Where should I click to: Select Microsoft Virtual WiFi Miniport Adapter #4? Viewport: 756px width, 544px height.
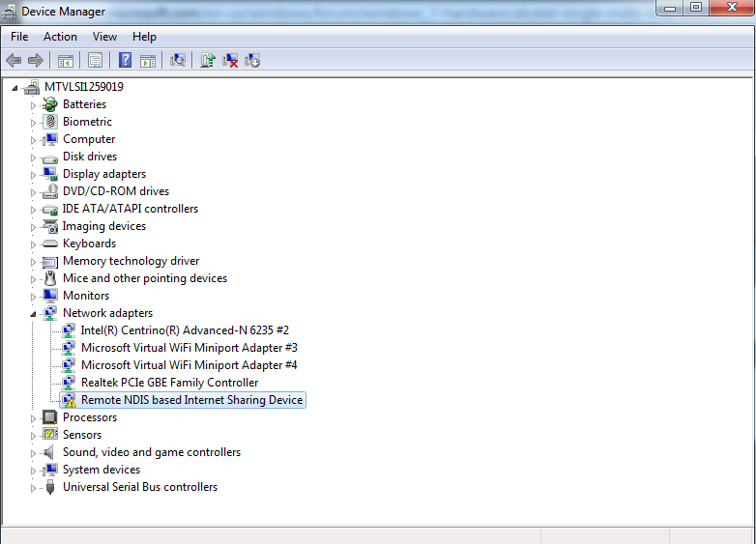pyautogui.click(x=189, y=364)
